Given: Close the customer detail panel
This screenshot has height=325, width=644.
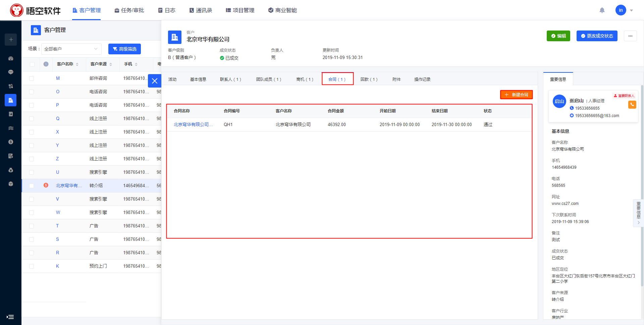Looking at the screenshot, I should pos(155,81).
